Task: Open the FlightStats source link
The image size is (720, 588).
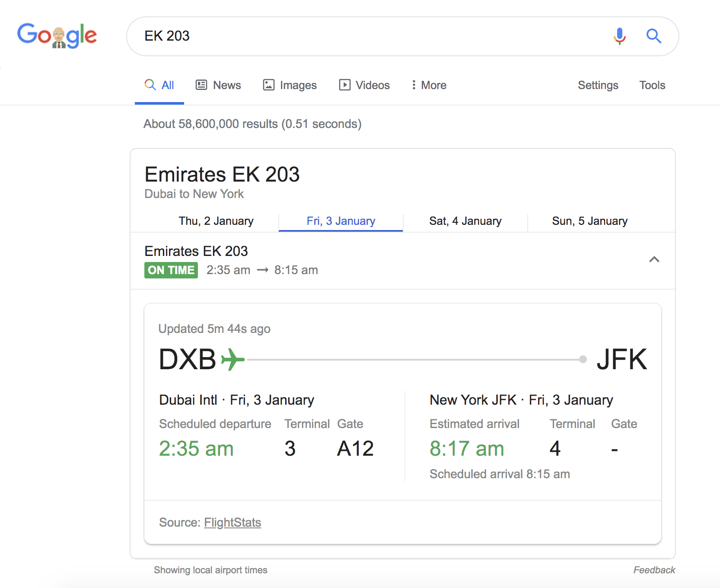Action: (x=233, y=522)
